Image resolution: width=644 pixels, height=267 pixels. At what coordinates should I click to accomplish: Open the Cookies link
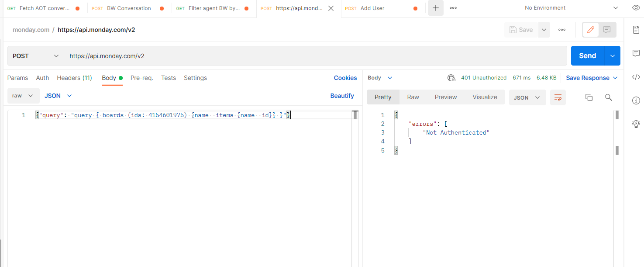345,78
